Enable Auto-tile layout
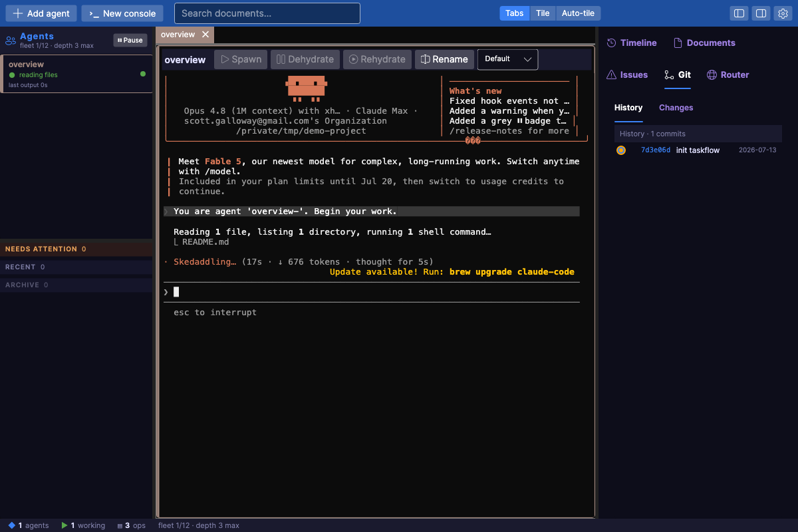 click(579, 13)
